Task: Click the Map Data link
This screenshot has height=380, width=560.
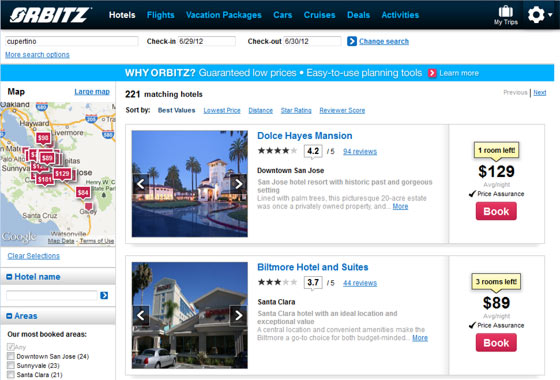Action: tap(61, 241)
